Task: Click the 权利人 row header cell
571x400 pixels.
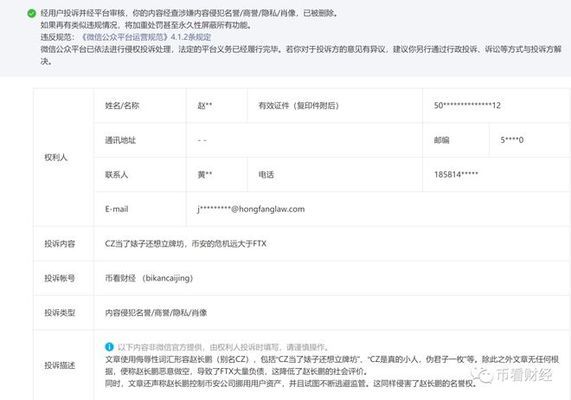Action: tap(63, 157)
